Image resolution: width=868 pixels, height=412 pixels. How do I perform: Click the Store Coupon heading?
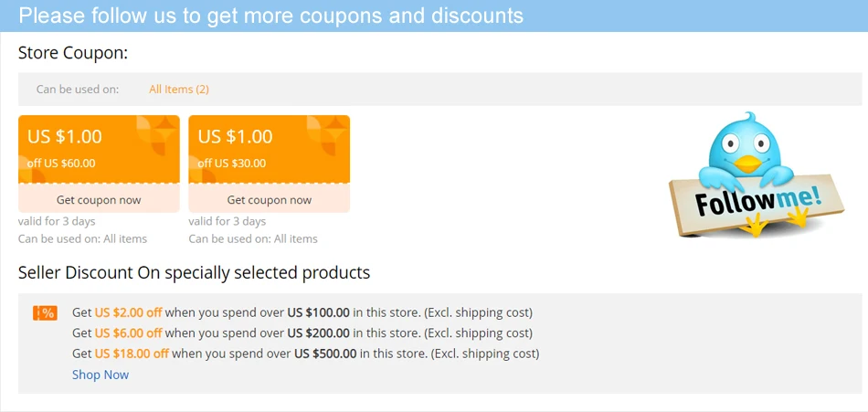[x=73, y=53]
